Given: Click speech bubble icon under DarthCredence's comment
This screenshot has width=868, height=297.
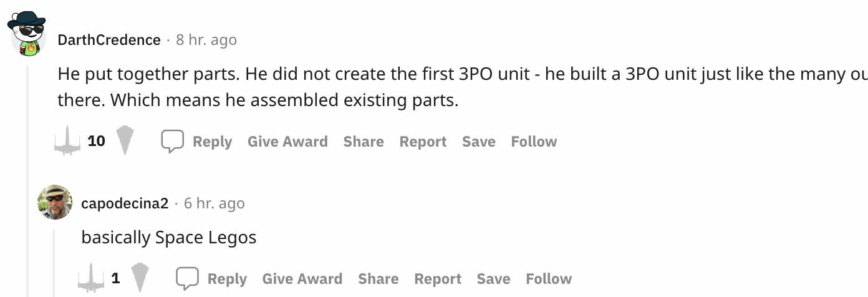Looking at the screenshot, I should [172, 141].
